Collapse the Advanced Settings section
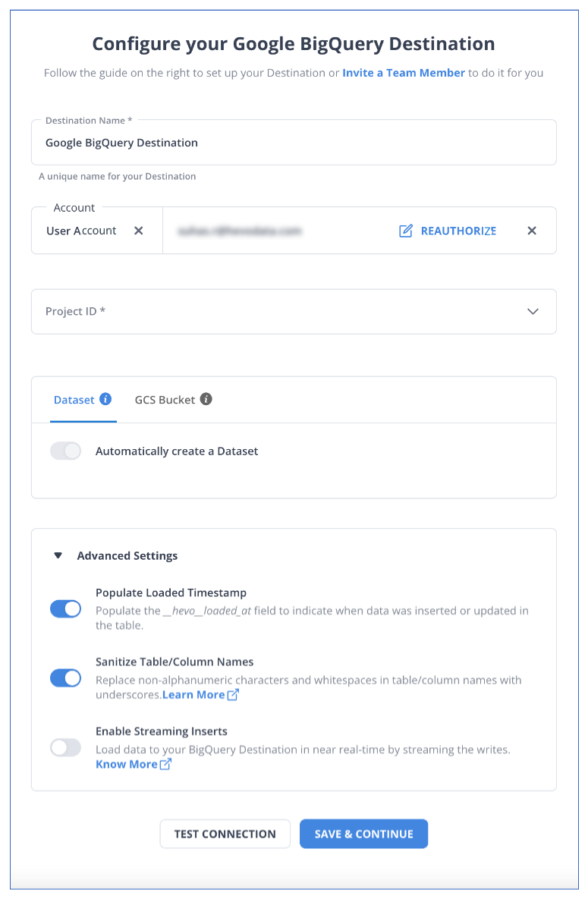The image size is (588, 899). click(x=58, y=555)
